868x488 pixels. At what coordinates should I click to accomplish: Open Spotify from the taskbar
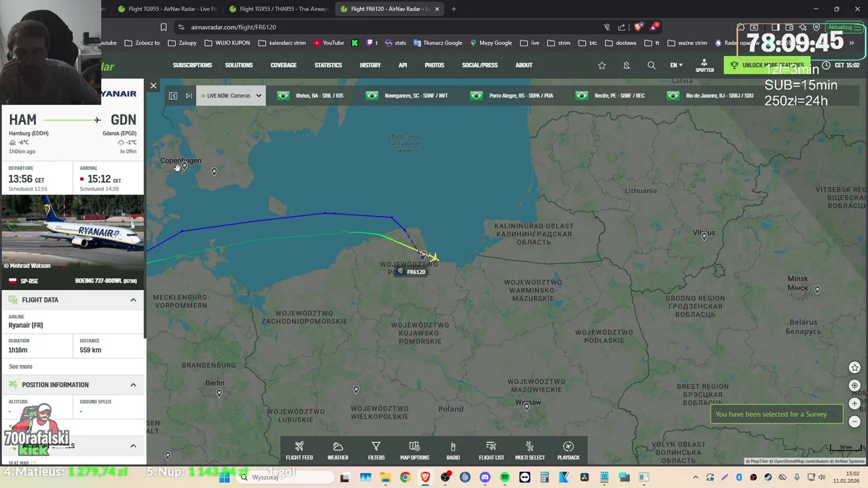coord(505,477)
